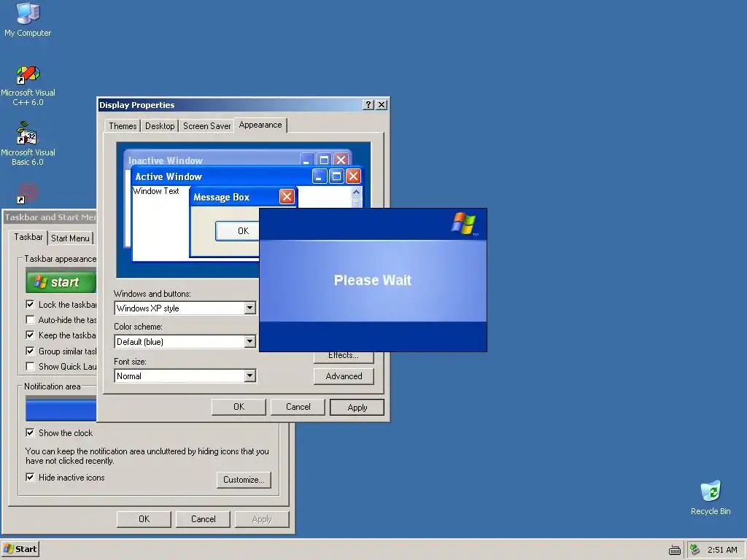Image resolution: width=747 pixels, height=560 pixels.
Task: Open the Color scheme dropdown arrow
Action: (249, 341)
